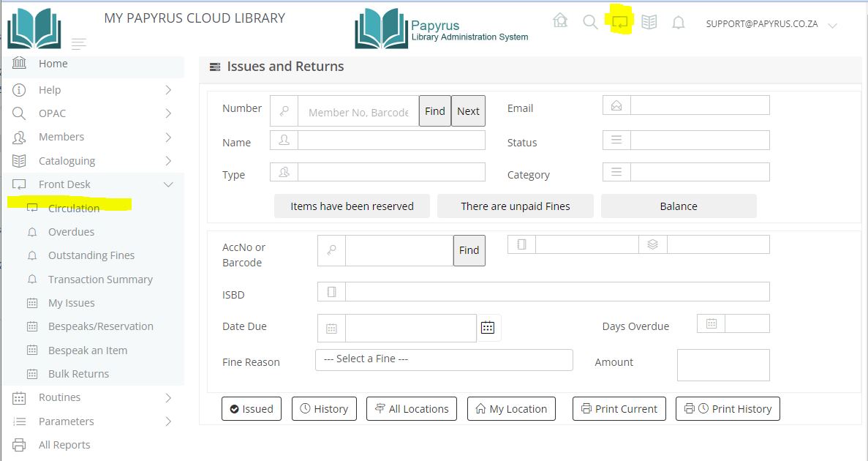Open search via the magnifier header icon
Viewport: 868px width, 461px height.
tap(590, 22)
